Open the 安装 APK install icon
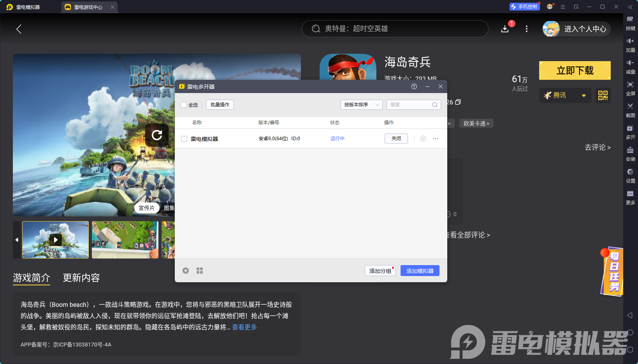Image resolution: width=638 pixels, height=364 pixels. tap(630, 153)
